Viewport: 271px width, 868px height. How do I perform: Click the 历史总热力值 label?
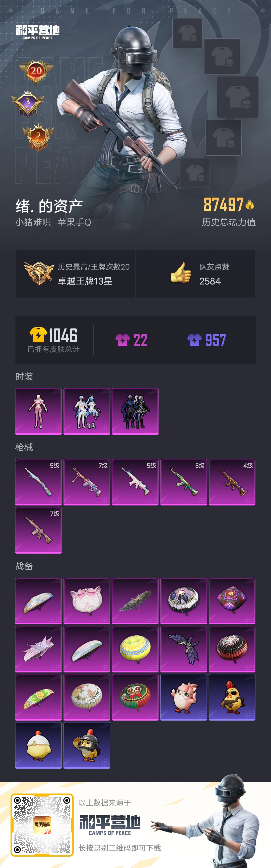click(x=229, y=222)
